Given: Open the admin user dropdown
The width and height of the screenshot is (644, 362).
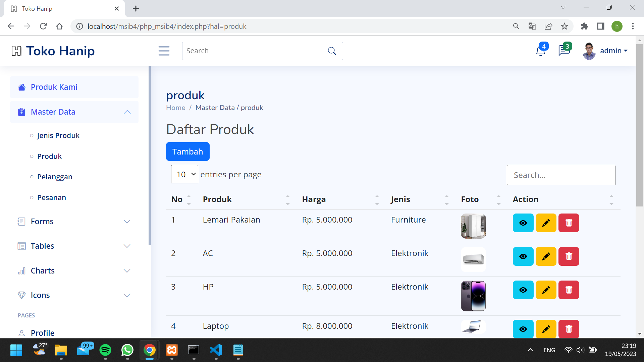Looking at the screenshot, I should [x=613, y=51].
